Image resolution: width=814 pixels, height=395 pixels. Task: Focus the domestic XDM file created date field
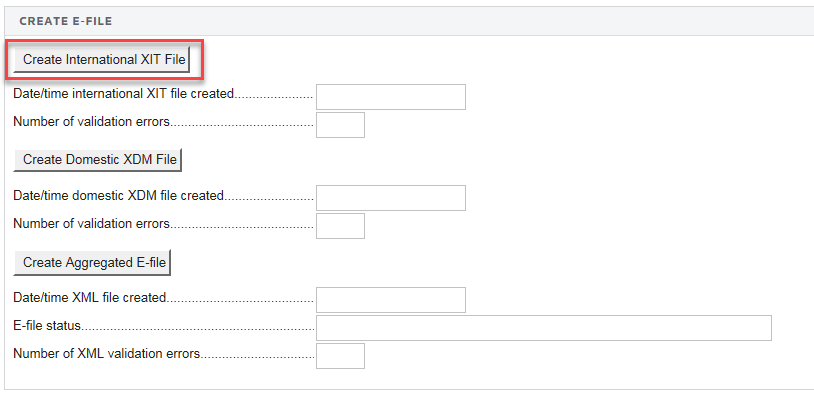point(390,198)
